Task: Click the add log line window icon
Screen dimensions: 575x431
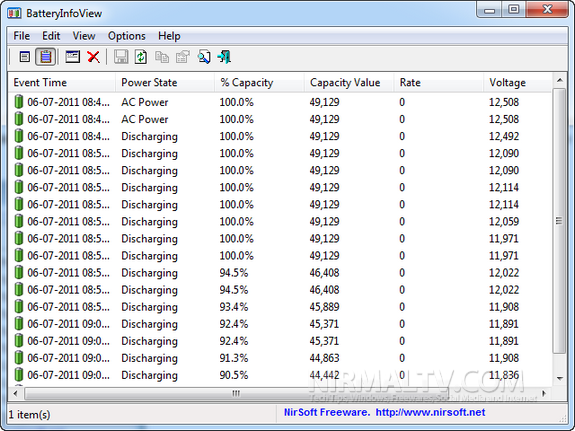Action: tap(73, 57)
